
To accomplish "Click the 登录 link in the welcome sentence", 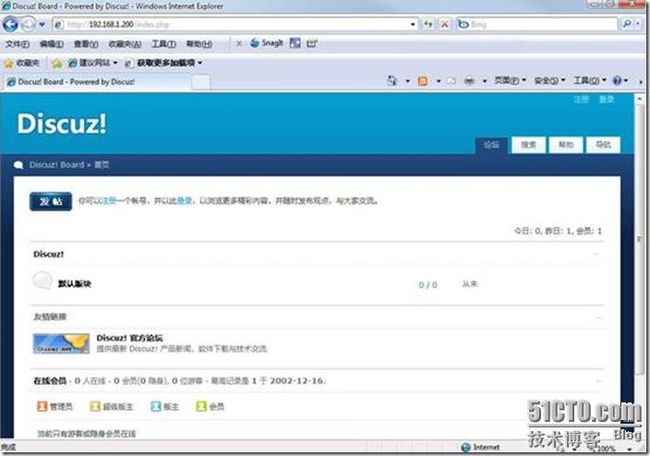I will 184,201.
